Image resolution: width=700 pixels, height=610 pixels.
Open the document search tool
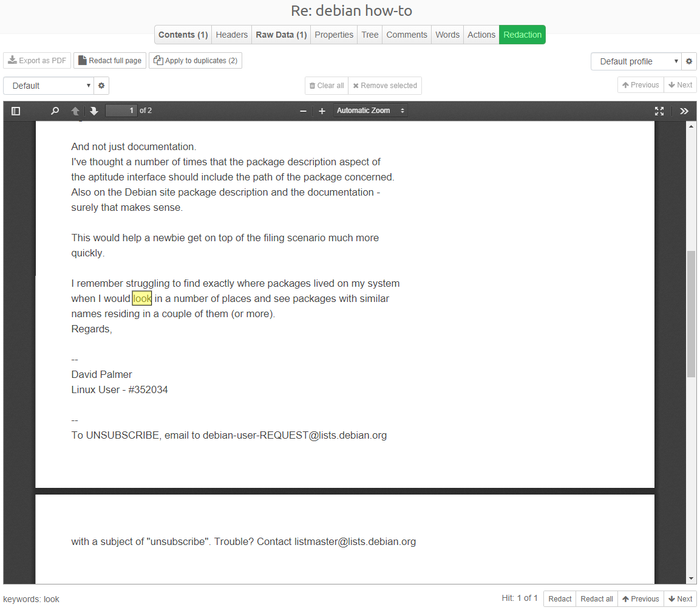point(55,111)
